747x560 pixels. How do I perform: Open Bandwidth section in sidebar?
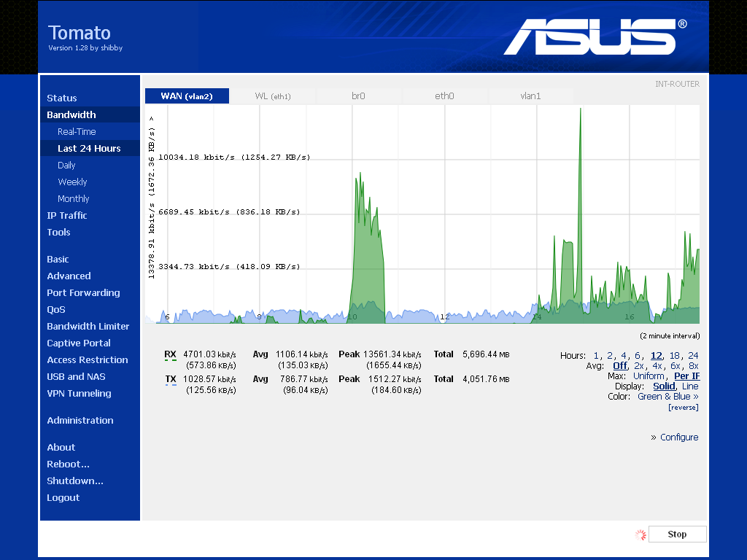(x=71, y=114)
